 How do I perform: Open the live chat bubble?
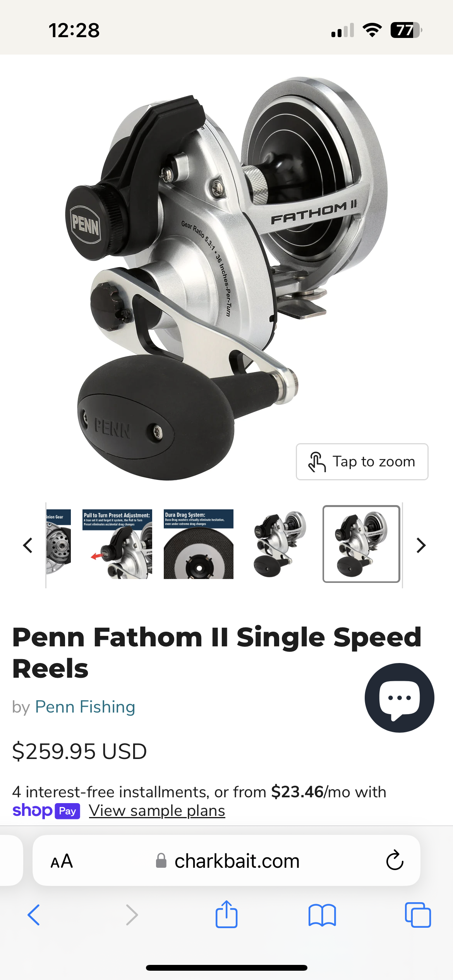(x=399, y=698)
